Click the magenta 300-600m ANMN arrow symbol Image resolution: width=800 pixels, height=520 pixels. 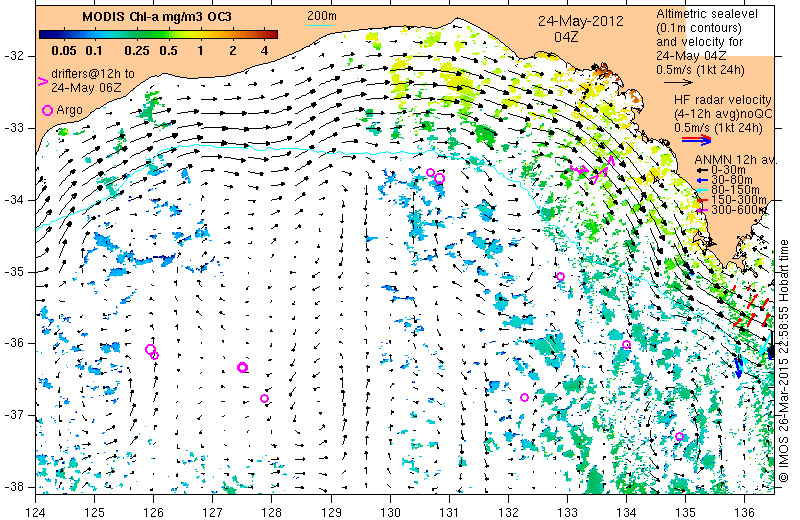tap(703, 210)
